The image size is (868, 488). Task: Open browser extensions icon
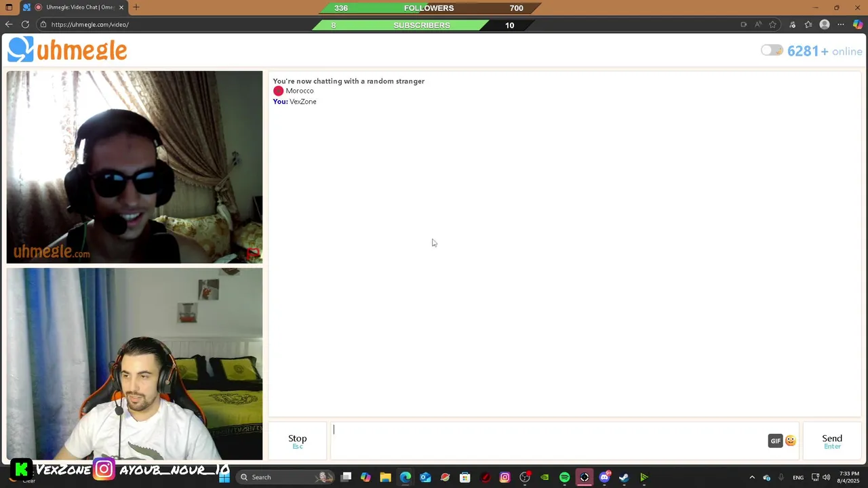coord(792,24)
